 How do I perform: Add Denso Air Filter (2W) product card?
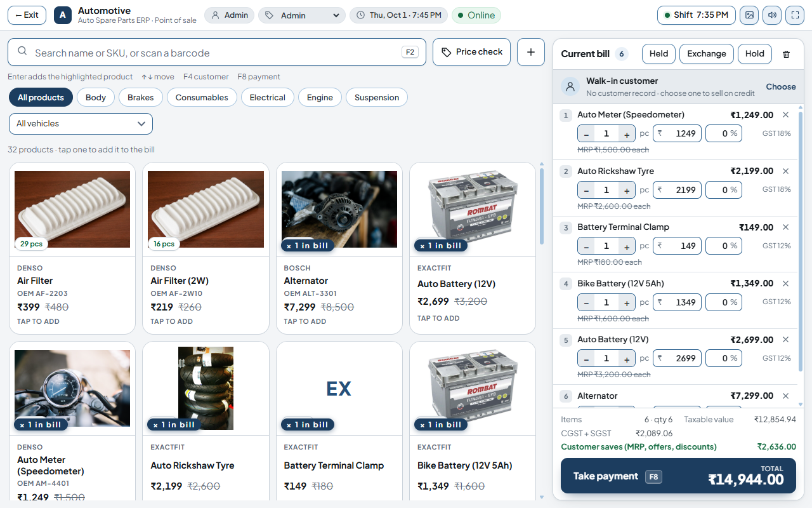[206, 248]
